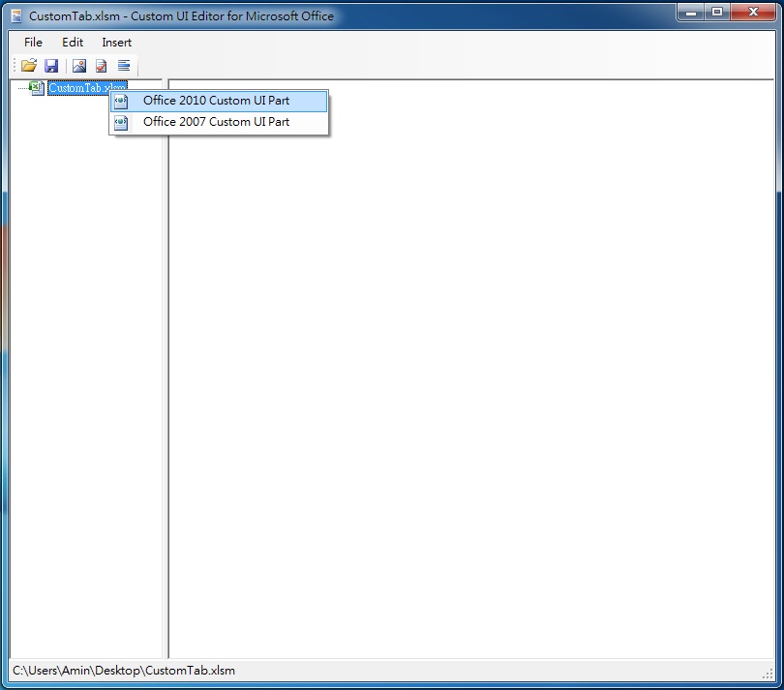Click the empty editor pane

[465, 387]
